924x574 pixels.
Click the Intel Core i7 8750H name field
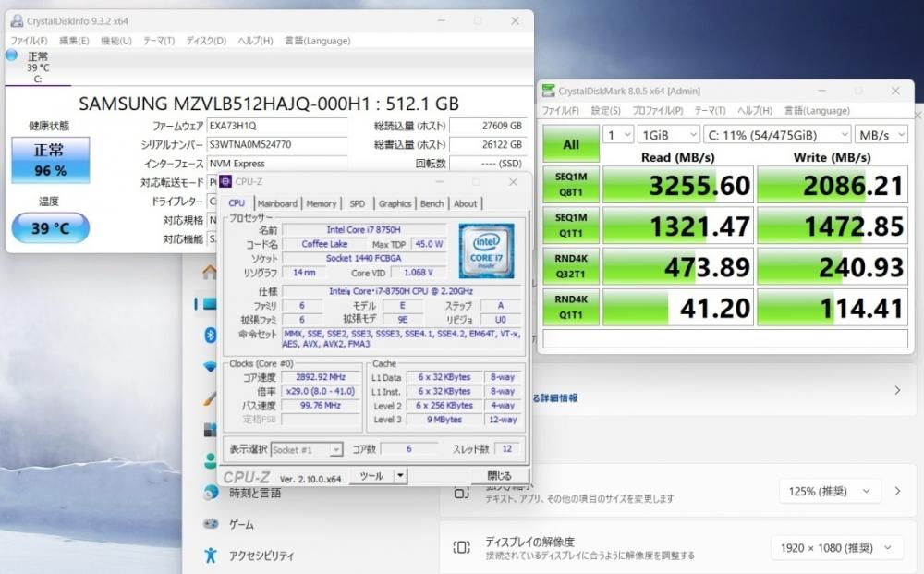tap(363, 230)
